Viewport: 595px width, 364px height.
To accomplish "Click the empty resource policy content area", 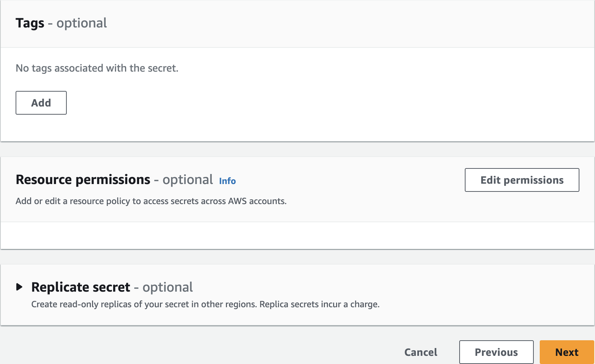I will tap(297, 235).
